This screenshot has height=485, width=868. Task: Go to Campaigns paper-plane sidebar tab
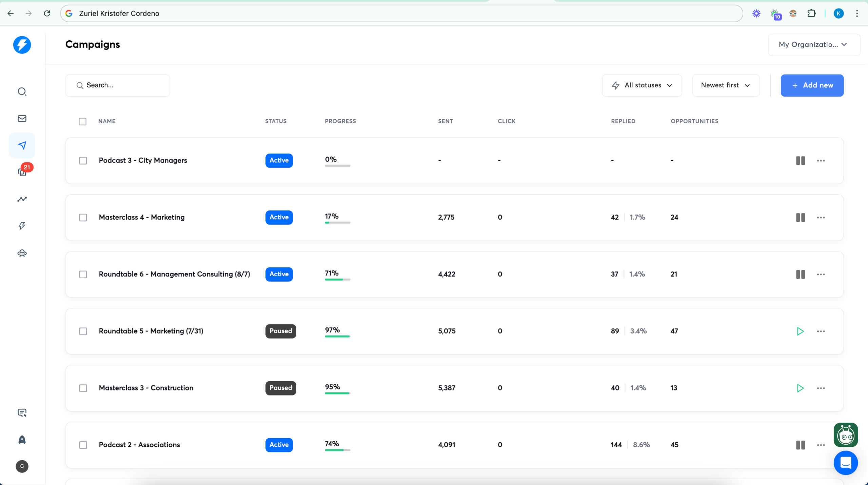click(22, 145)
